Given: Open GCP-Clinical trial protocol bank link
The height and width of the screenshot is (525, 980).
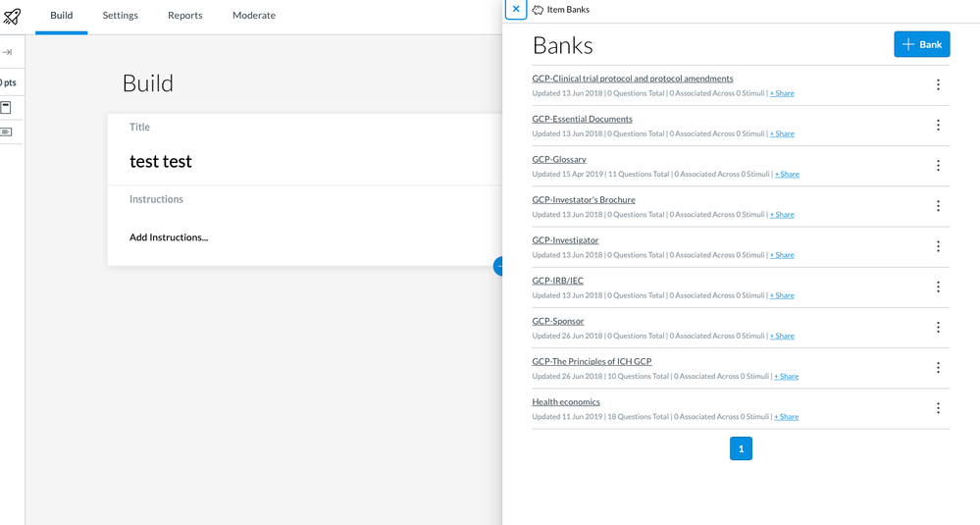Looking at the screenshot, I should [x=632, y=79].
